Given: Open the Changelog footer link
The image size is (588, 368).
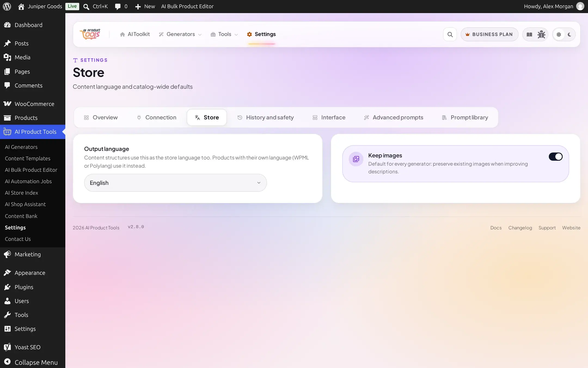Looking at the screenshot, I should [x=520, y=228].
